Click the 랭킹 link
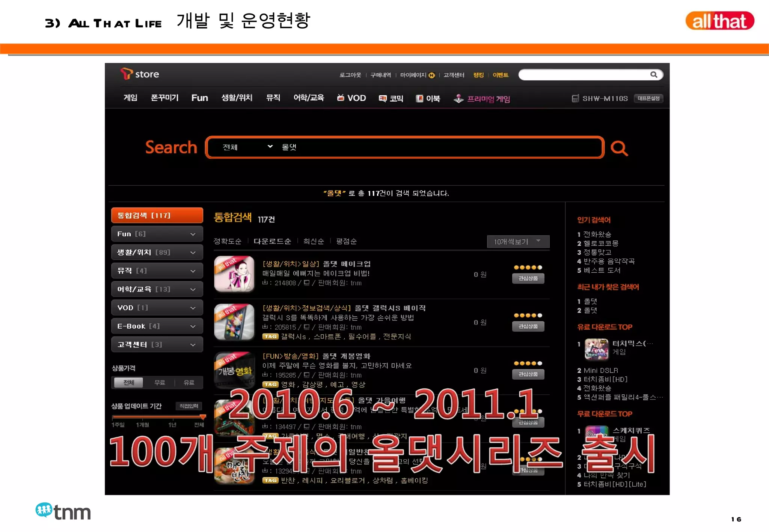This screenshot has width=769, height=532. tap(478, 75)
